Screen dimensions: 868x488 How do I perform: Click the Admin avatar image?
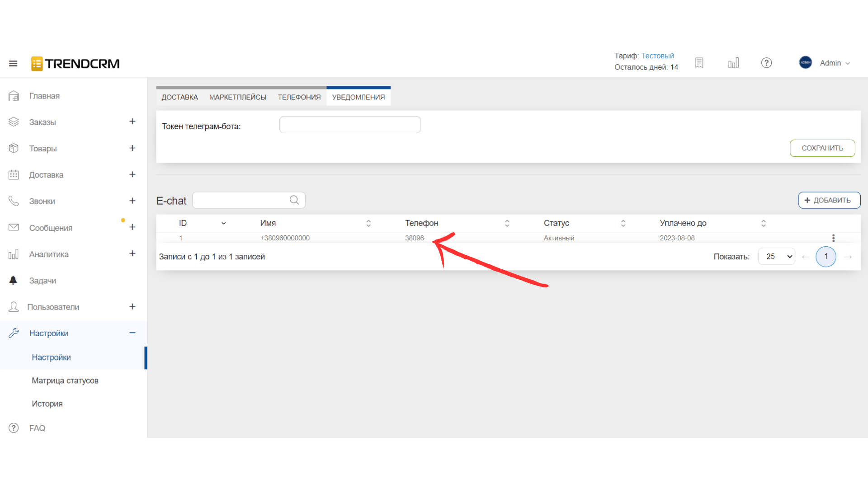pyautogui.click(x=805, y=62)
